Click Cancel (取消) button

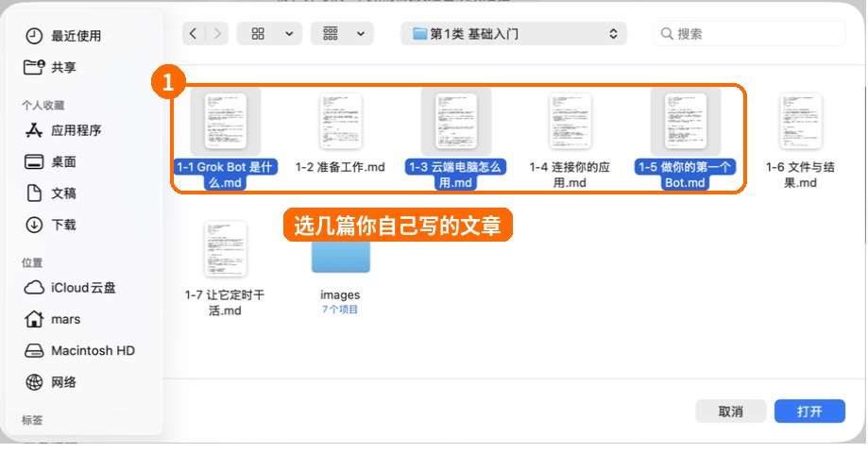(x=731, y=411)
